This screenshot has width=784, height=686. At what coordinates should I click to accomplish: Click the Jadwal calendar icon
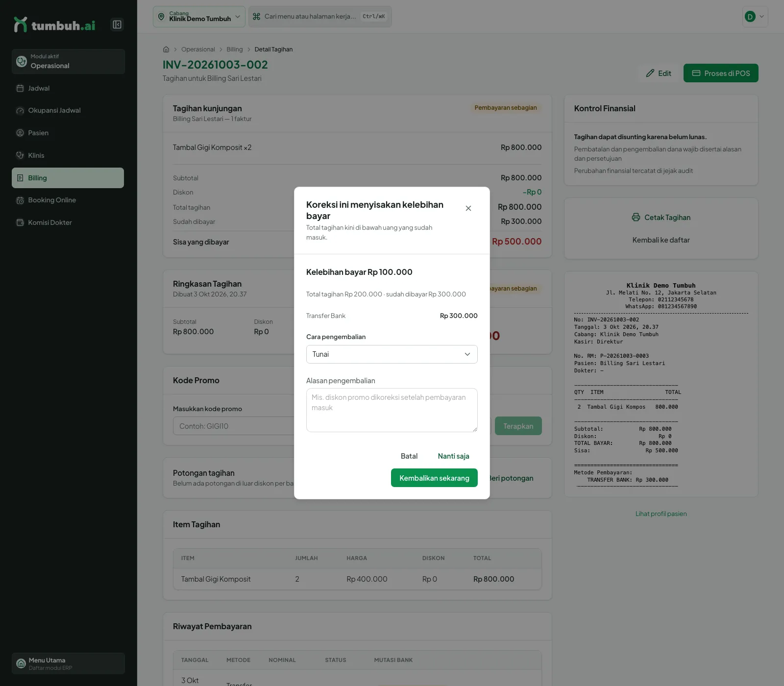[20, 88]
